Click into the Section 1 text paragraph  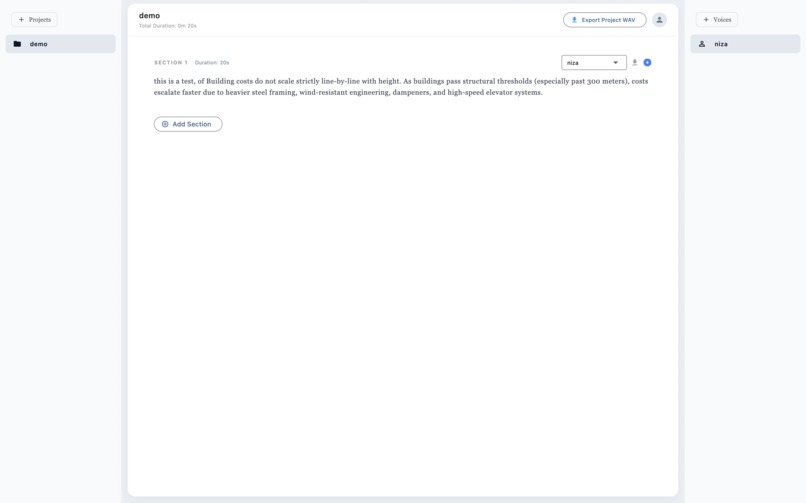[x=401, y=86]
